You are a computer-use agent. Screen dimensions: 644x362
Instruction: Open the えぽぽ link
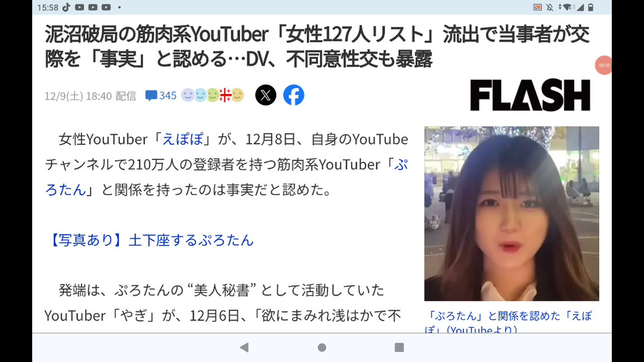tap(182, 139)
